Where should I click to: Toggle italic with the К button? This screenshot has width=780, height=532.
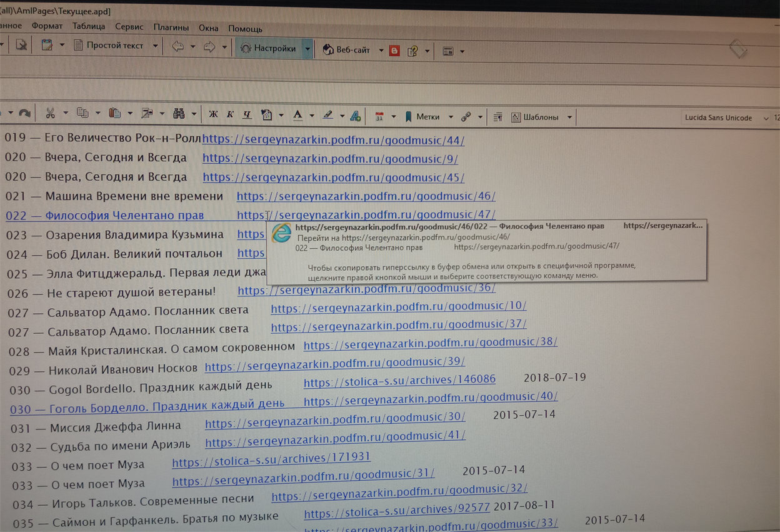click(x=230, y=114)
